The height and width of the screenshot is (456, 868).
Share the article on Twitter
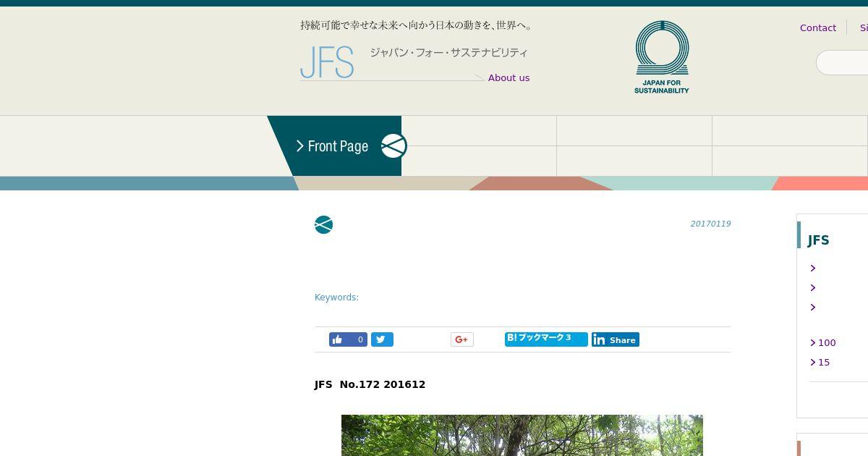pyautogui.click(x=382, y=339)
